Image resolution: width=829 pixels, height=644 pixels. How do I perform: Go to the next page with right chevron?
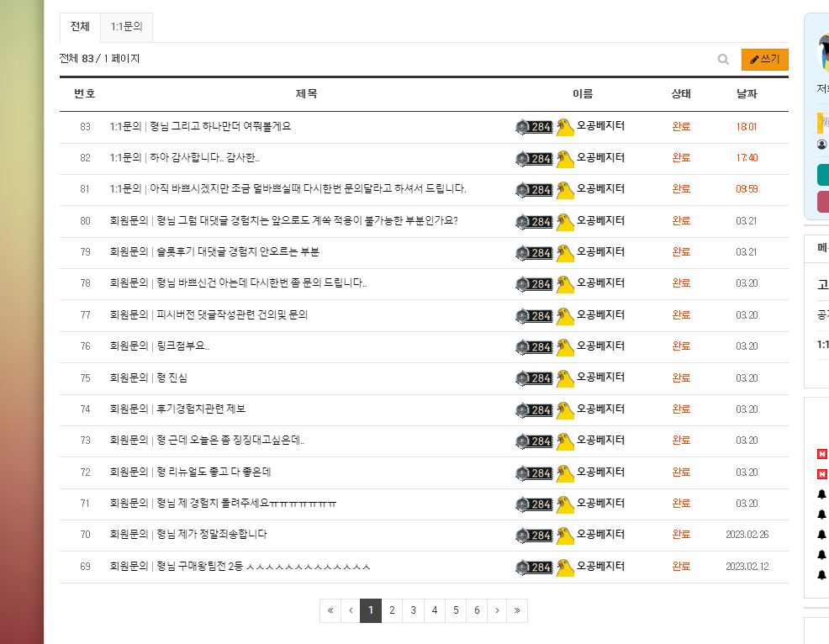point(496,610)
